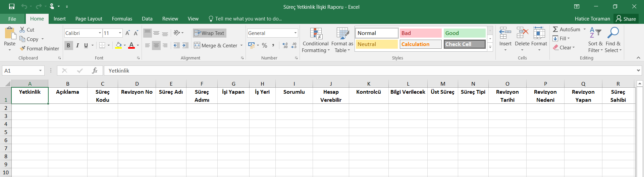This screenshot has width=644, height=177.
Task: Open the font name dropdown
Action: tap(100, 33)
